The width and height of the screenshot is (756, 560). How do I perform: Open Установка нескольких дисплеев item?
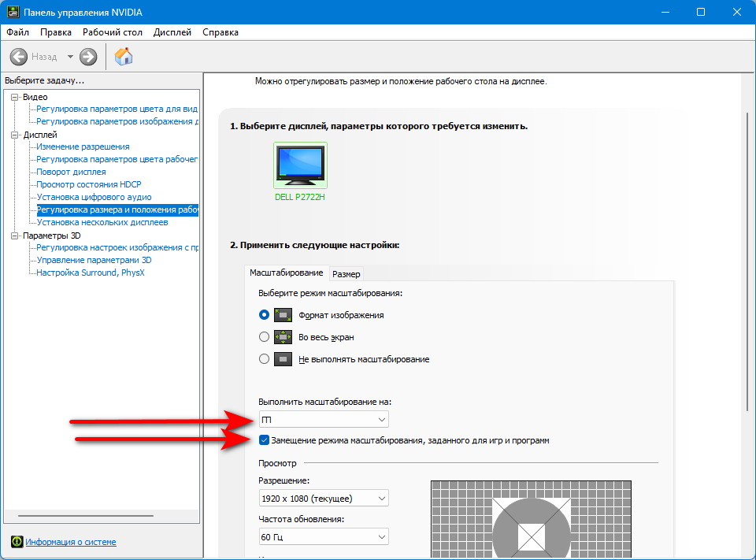point(102,222)
